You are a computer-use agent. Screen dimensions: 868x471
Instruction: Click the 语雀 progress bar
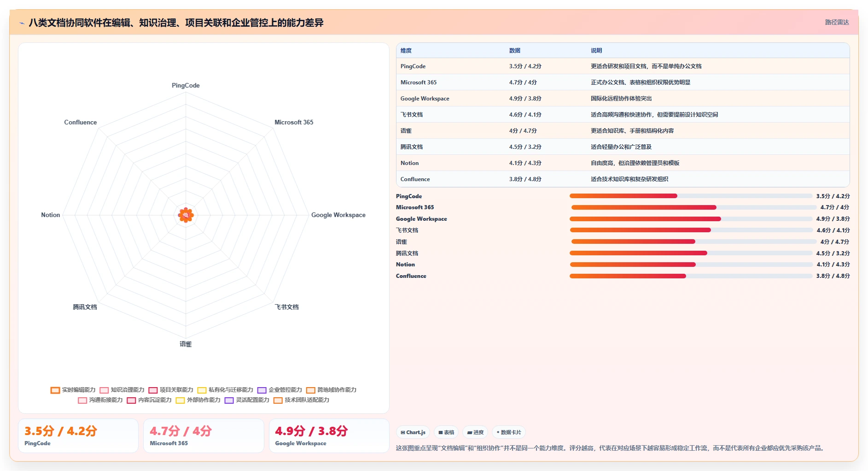coord(693,241)
